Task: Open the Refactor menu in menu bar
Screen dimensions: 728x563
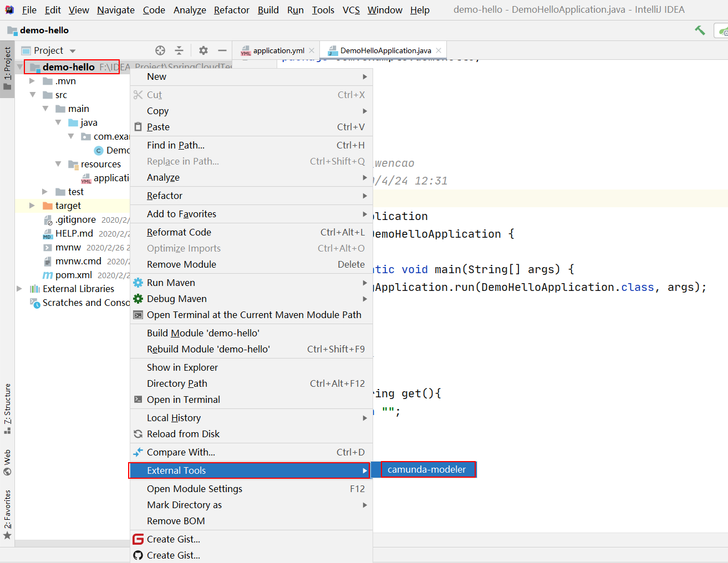Action: 232,10
